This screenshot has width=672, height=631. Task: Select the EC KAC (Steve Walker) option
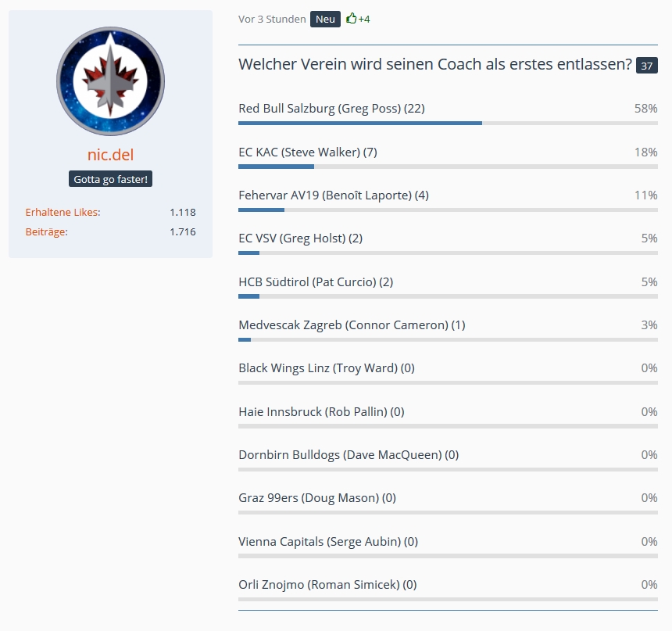click(307, 152)
